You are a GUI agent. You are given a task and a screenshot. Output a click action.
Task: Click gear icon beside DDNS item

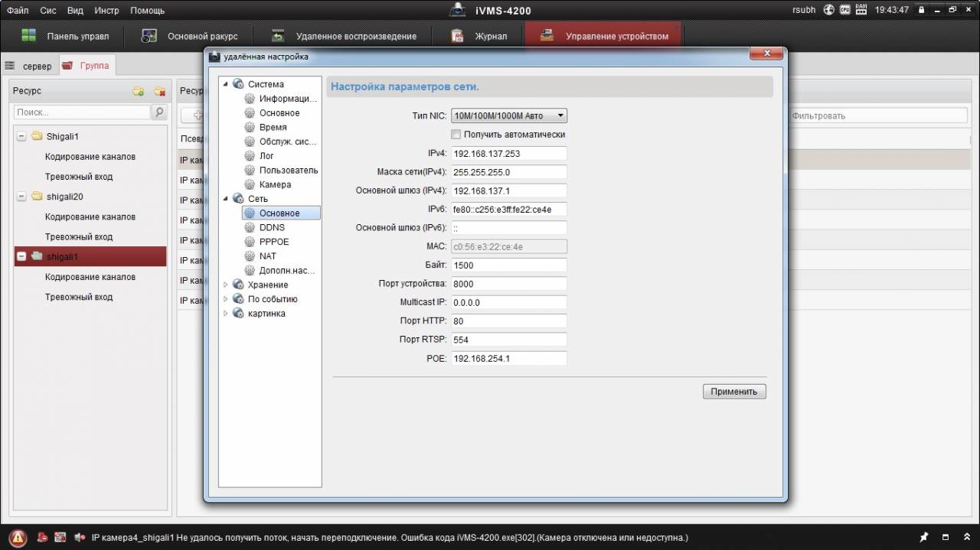(x=250, y=227)
